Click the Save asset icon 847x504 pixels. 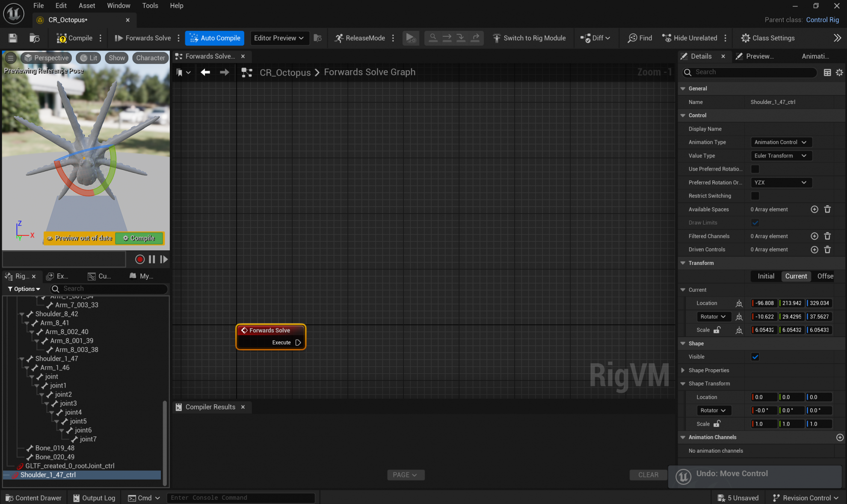(x=13, y=38)
